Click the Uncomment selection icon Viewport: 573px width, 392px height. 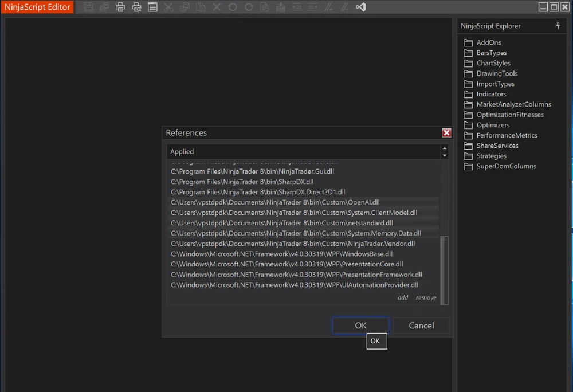click(x=345, y=7)
